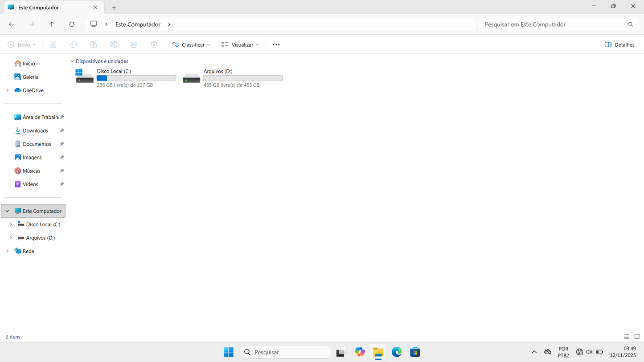Open the Copilot icon on the taskbar
Viewport: 644px width, 362px height.
[x=360, y=352]
